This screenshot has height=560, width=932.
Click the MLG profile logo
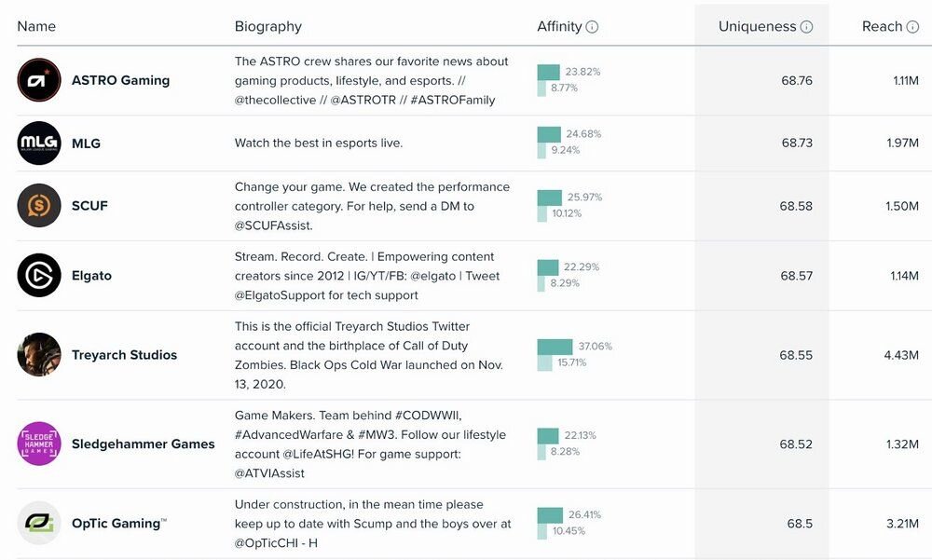coord(39,143)
